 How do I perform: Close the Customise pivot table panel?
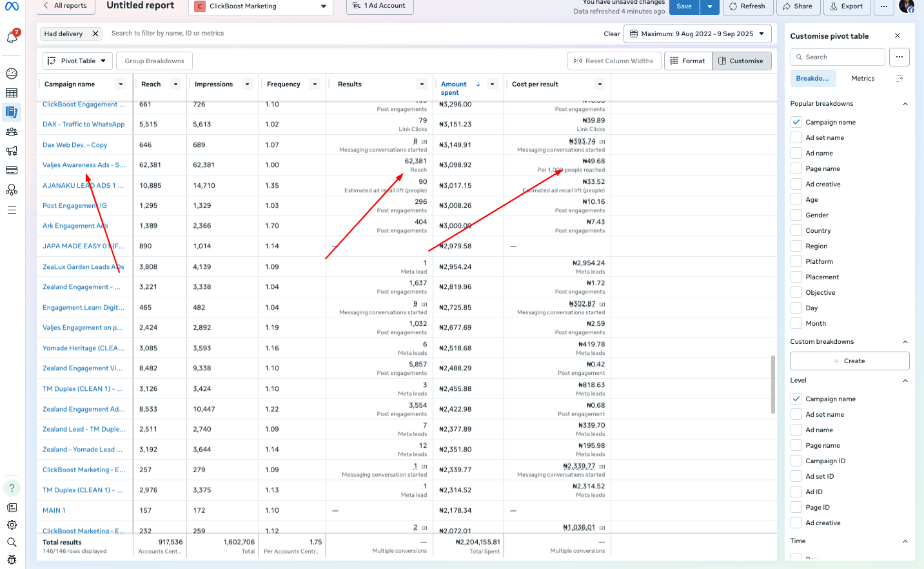pos(898,35)
